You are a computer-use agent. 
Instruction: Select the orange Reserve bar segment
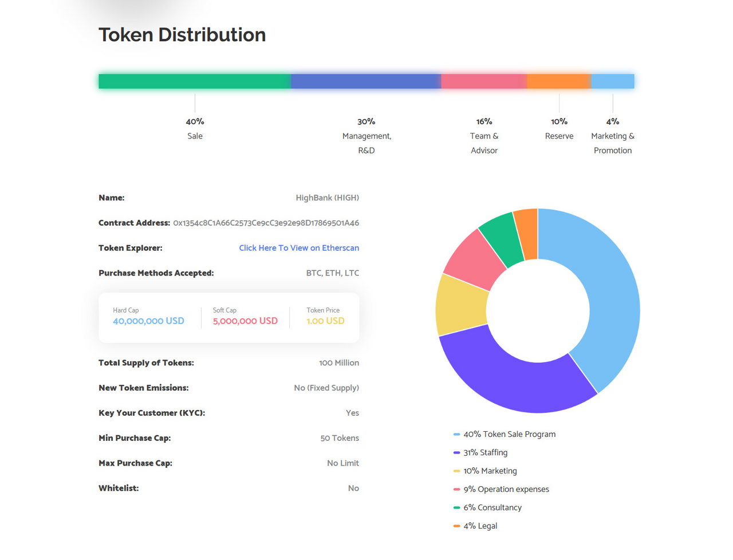559,81
